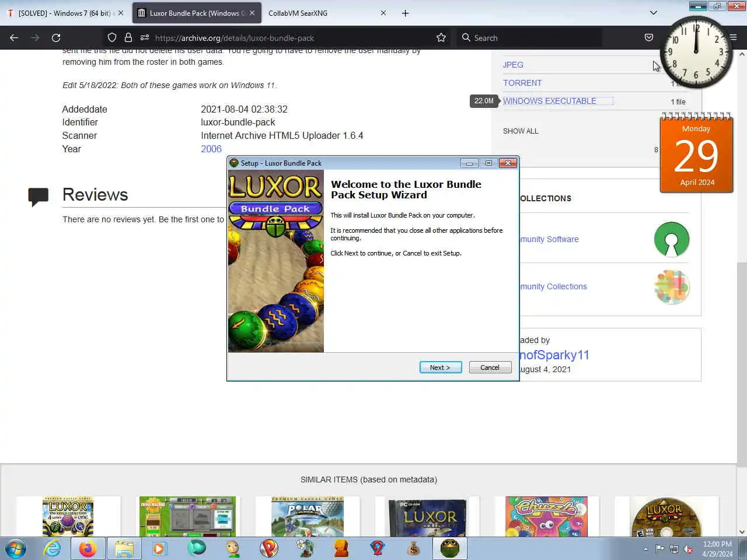Click the Community Software green logo
Image resolution: width=747 pixels, height=560 pixels.
(672, 239)
